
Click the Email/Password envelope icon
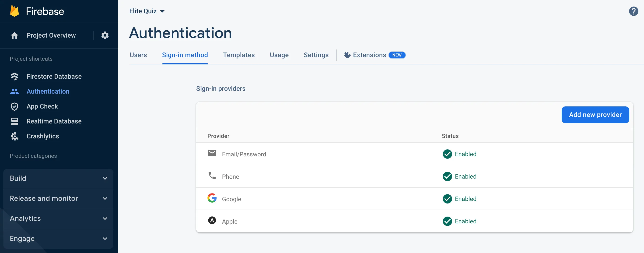click(x=212, y=153)
